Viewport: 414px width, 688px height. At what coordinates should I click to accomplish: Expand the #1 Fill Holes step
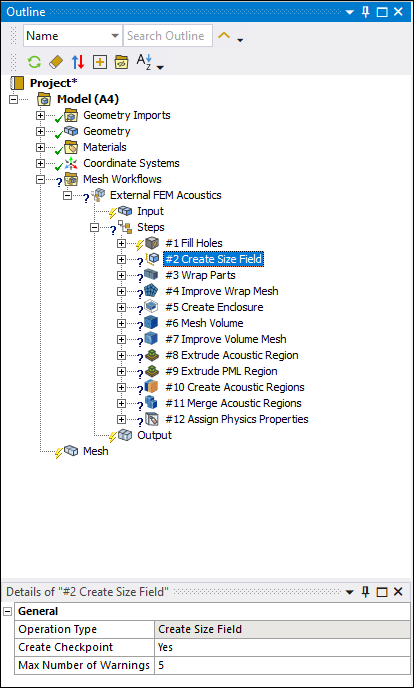pos(121,244)
